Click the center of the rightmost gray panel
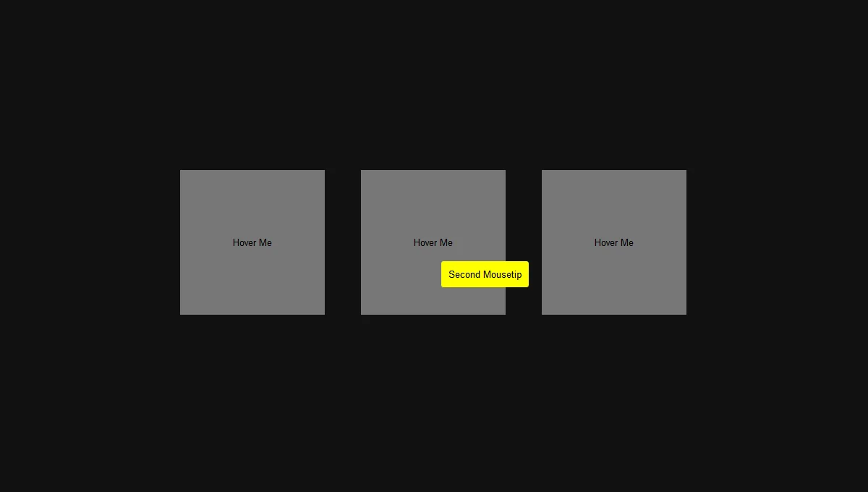 613,242
